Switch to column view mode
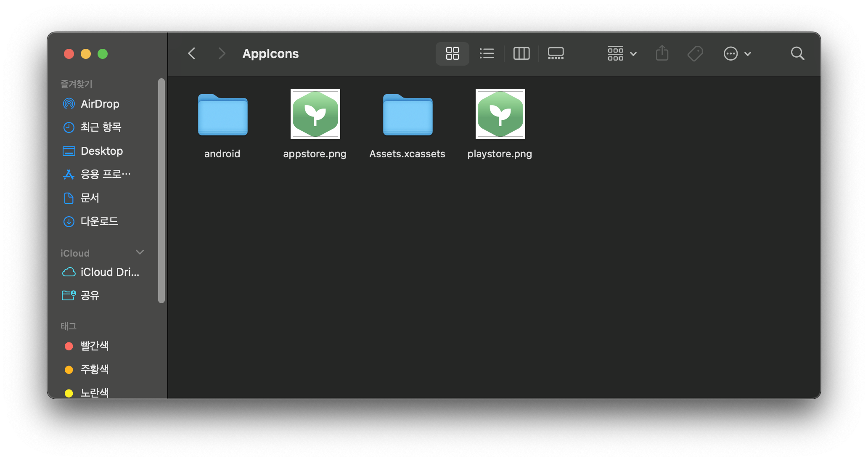The height and width of the screenshot is (461, 868). pyautogui.click(x=521, y=53)
